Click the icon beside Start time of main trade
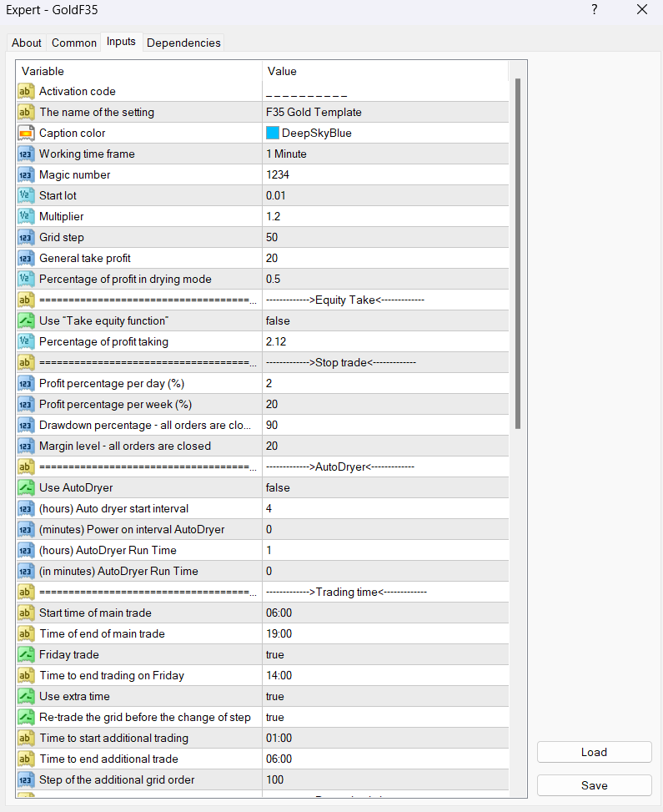 click(26, 613)
